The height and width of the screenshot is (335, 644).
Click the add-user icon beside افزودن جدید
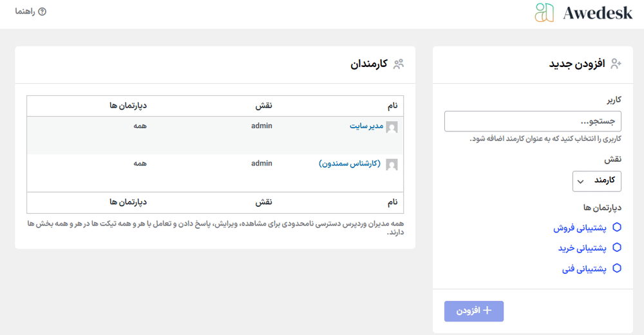click(x=616, y=64)
